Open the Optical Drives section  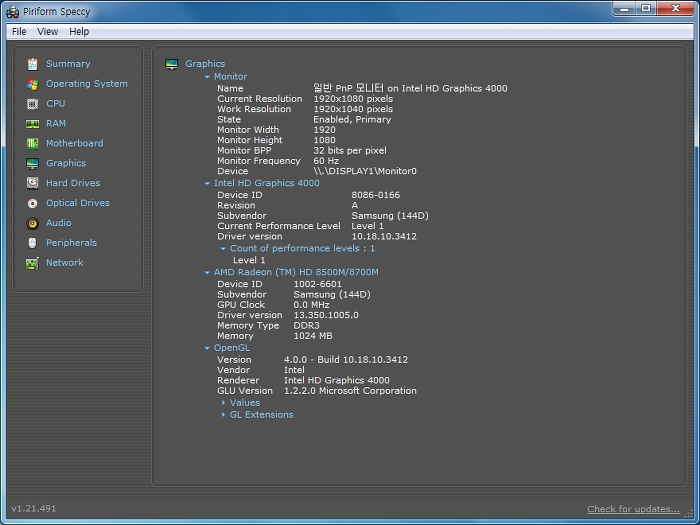pos(78,203)
